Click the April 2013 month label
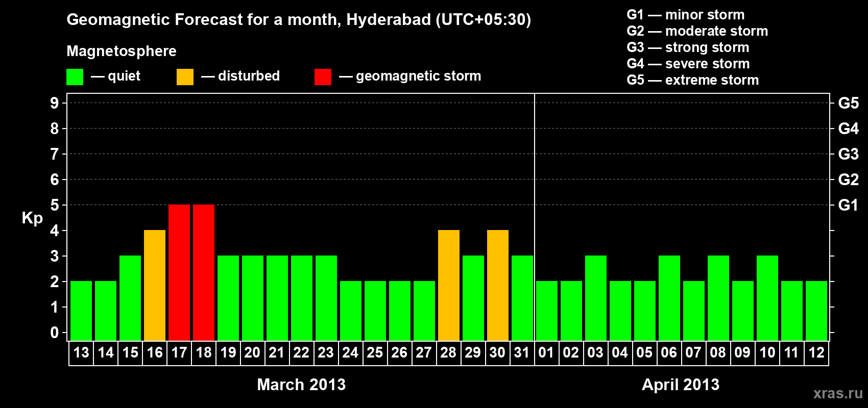This screenshot has height=408, width=868. point(681,385)
